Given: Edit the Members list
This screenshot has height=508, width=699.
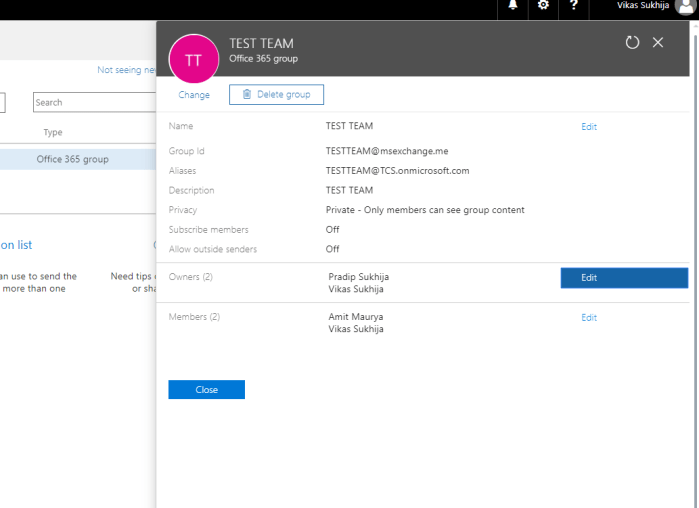Looking at the screenshot, I should (589, 318).
